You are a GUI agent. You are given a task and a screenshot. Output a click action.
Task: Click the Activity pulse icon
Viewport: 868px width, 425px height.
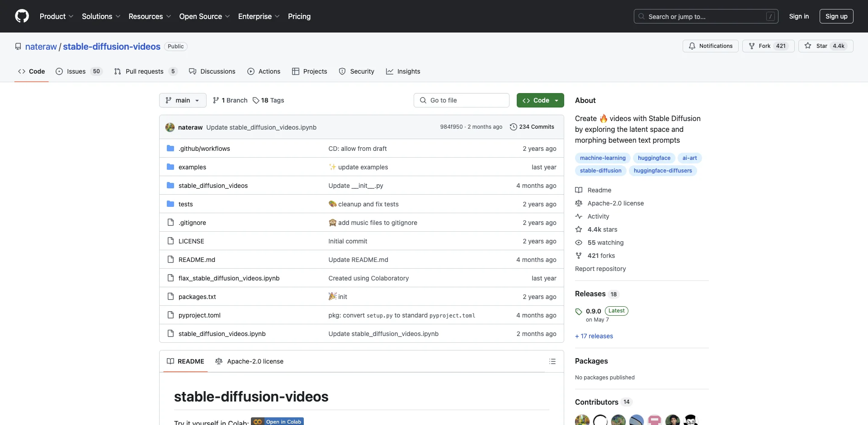click(x=579, y=216)
